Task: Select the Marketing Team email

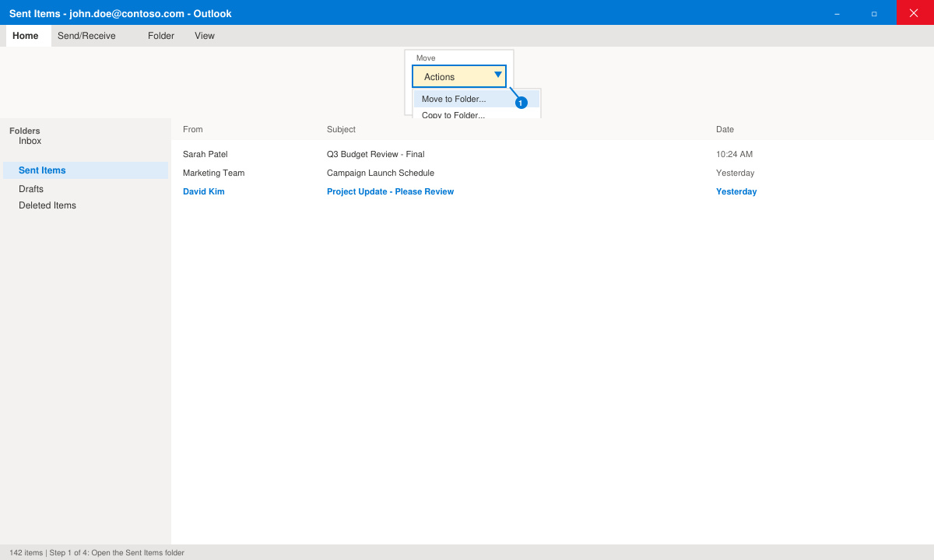Action: click(214, 173)
